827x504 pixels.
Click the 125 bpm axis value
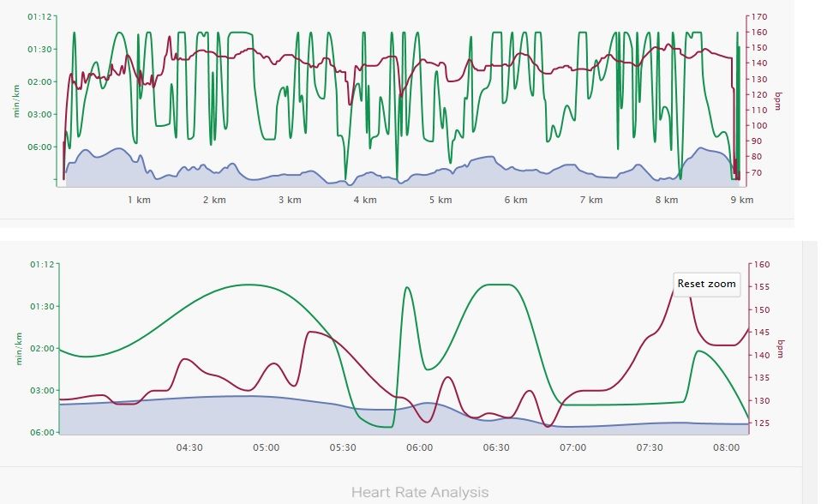click(x=762, y=423)
